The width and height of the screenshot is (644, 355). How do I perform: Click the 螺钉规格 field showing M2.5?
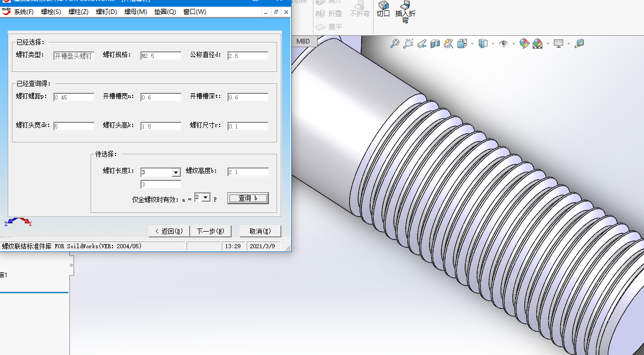161,55
